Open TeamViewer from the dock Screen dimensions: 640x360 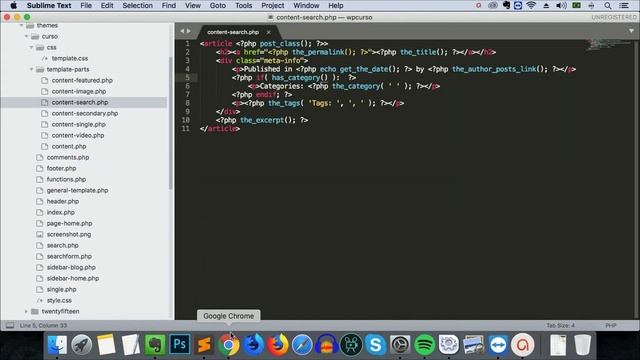point(498,344)
